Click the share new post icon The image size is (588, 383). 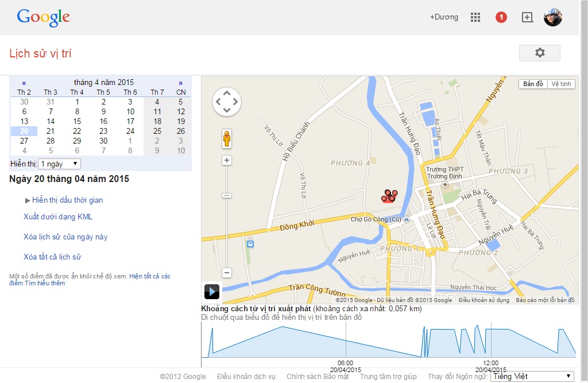(x=527, y=17)
